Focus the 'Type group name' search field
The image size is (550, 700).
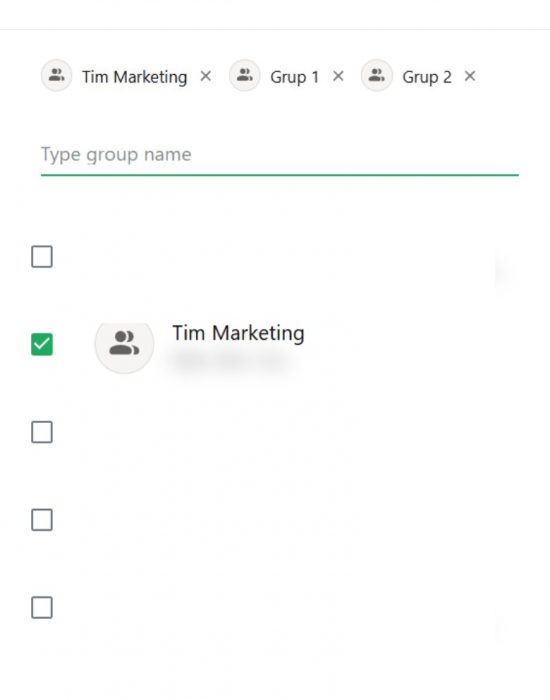(279, 155)
